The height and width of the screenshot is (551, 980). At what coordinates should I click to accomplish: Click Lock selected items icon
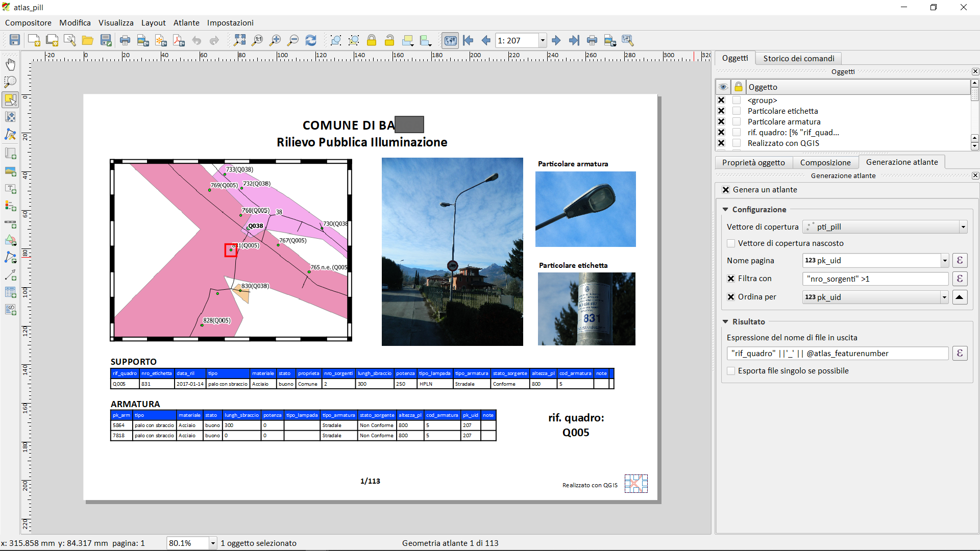[x=372, y=40]
